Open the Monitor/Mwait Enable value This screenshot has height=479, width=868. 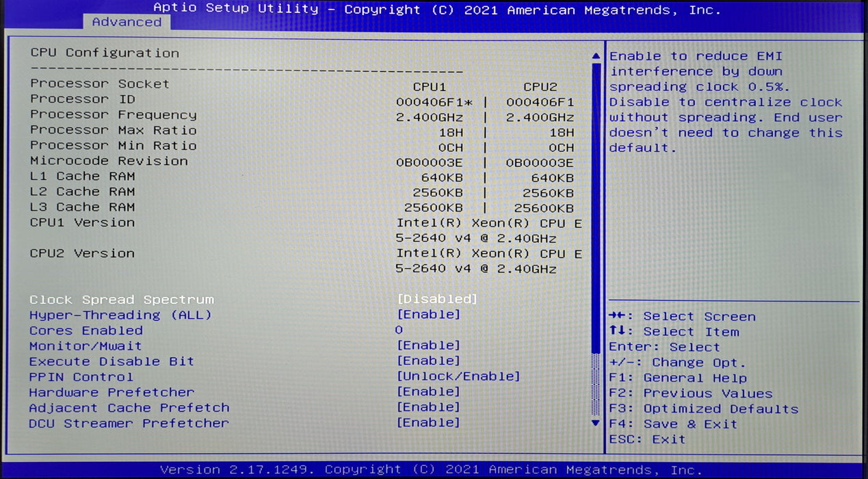point(429,345)
